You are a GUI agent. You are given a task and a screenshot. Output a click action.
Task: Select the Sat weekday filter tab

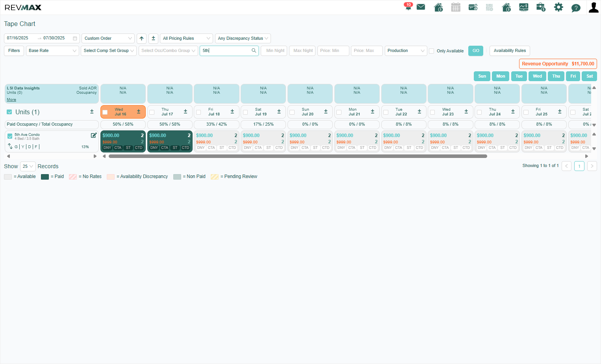[x=590, y=76]
